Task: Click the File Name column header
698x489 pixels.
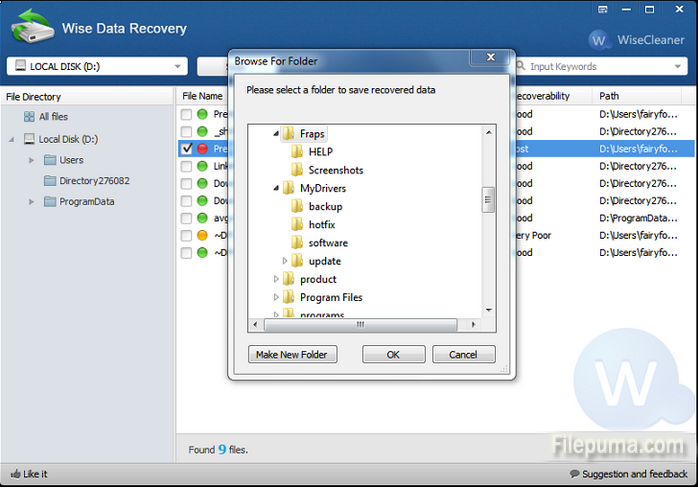Action: pos(202,97)
